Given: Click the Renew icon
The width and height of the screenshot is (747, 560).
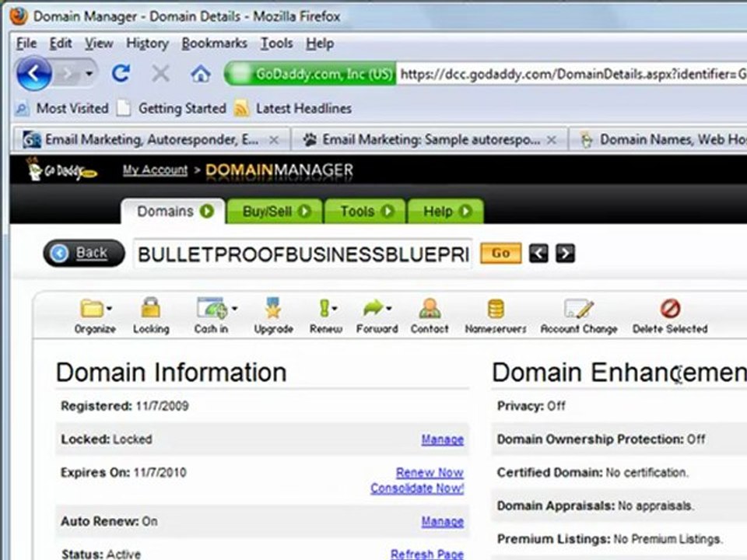Looking at the screenshot, I should click(324, 308).
